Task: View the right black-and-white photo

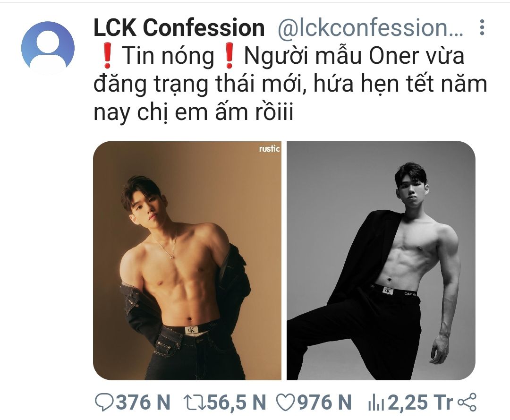Action: click(381, 261)
